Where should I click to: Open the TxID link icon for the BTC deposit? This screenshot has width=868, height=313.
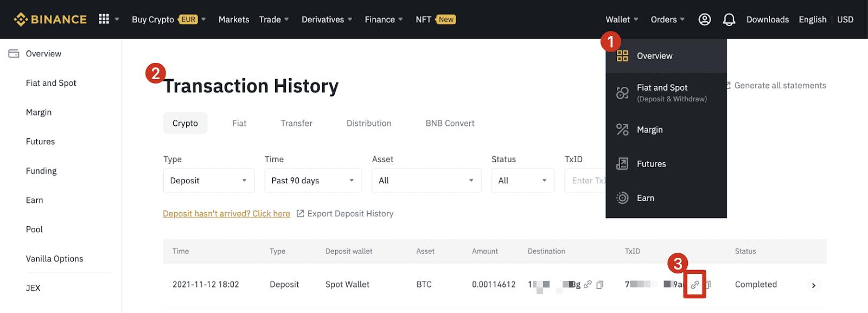[x=695, y=285]
